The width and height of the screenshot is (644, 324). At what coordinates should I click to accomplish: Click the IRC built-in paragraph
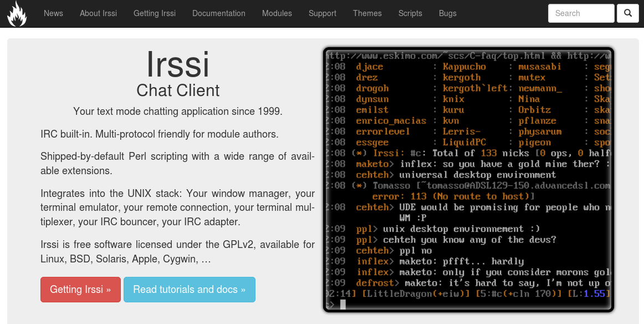tap(160, 134)
